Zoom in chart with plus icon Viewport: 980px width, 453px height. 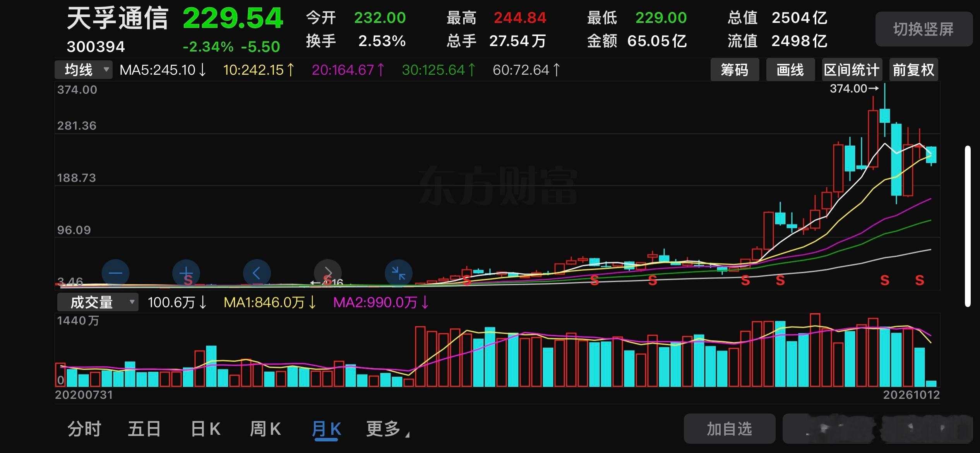click(x=186, y=273)
